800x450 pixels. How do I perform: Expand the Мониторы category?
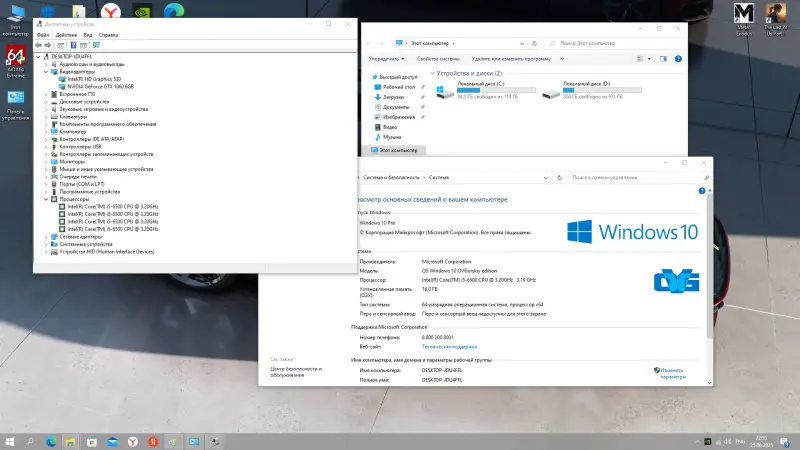46,162
